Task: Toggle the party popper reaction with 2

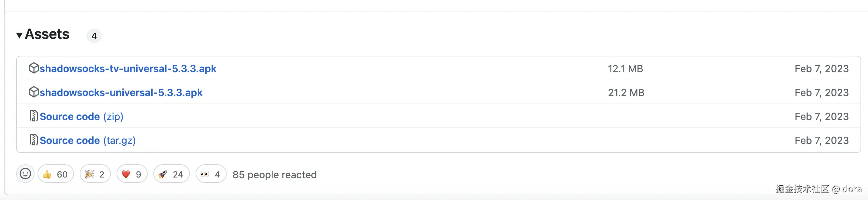Action: click(x=95, y=174)
